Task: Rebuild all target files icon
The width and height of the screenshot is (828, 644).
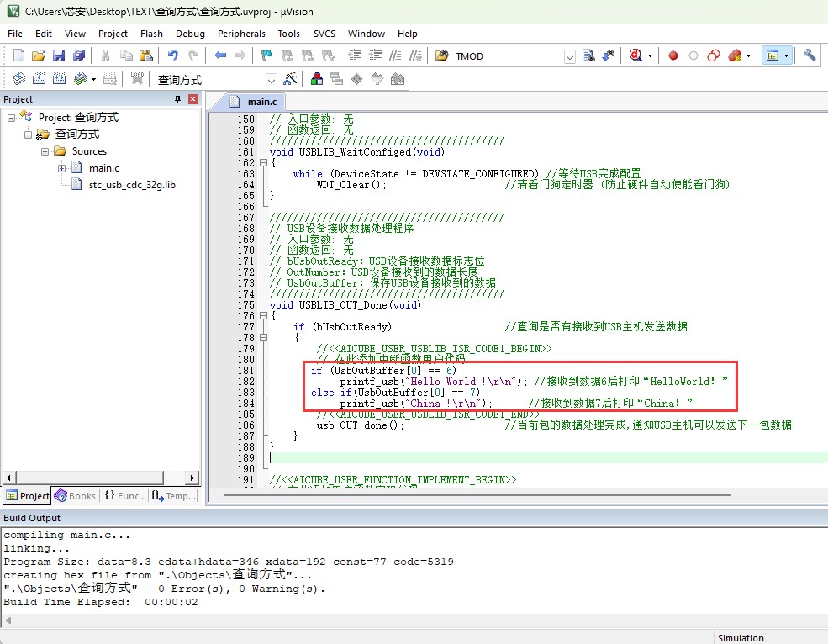Action: point(59,79)
